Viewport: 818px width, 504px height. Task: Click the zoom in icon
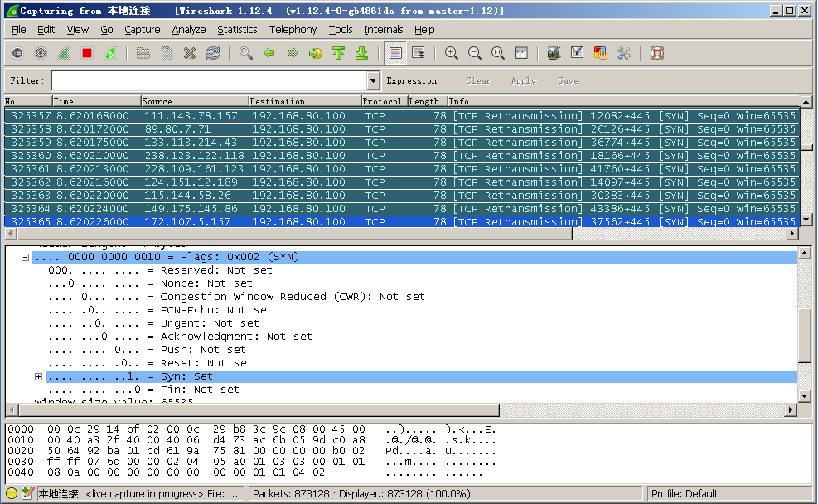click(452, 53)
